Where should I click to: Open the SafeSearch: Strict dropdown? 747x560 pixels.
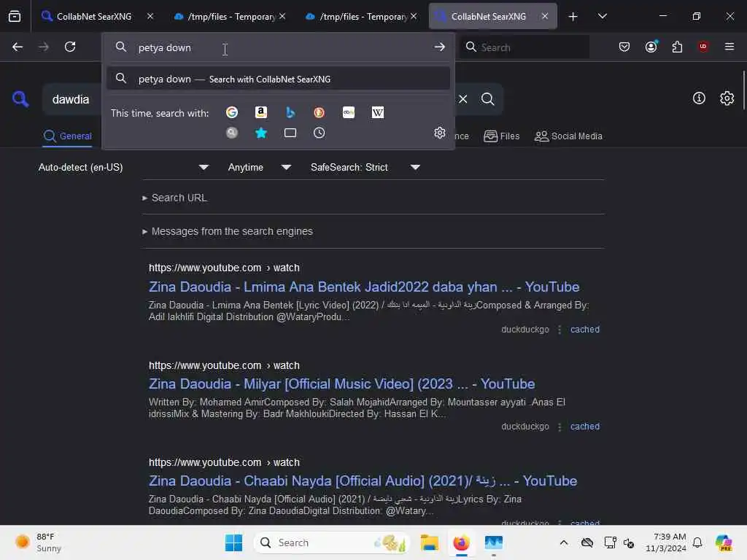(365, 167)
